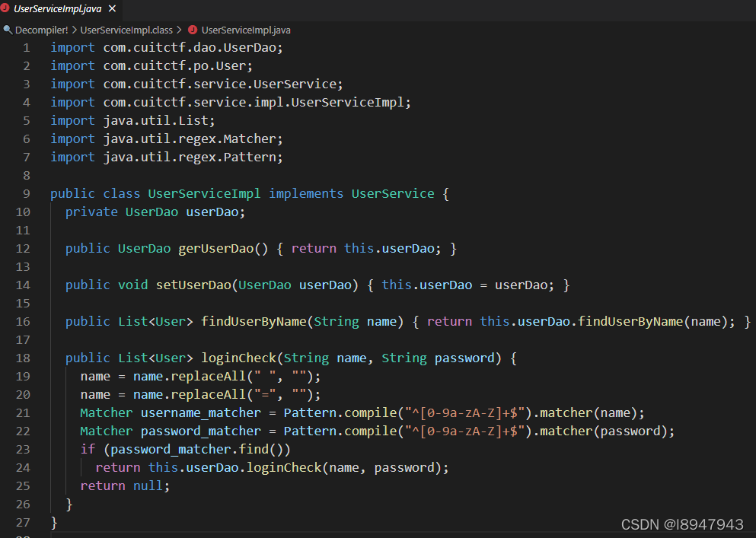The width and height of the screenshot is (756, 538).
Task: Open the Decompiler! breadcrumb segment
Action: [x=41, y=30]
